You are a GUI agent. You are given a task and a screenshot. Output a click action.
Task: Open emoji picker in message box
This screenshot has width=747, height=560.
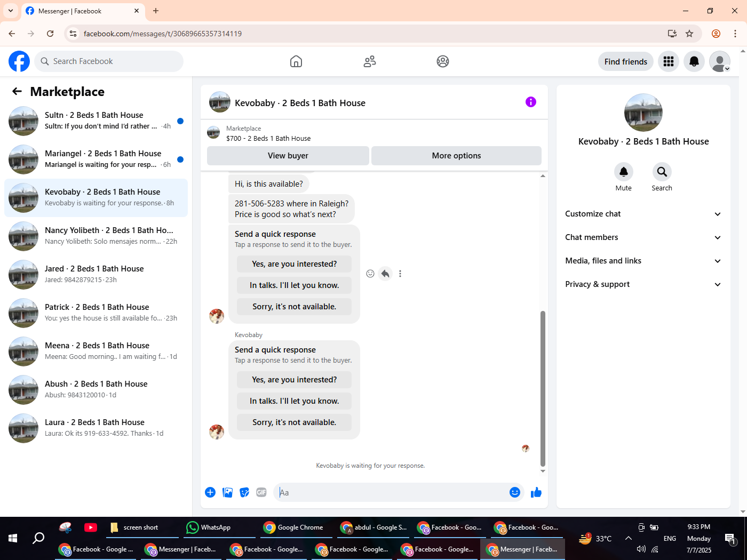pos(515,492)
